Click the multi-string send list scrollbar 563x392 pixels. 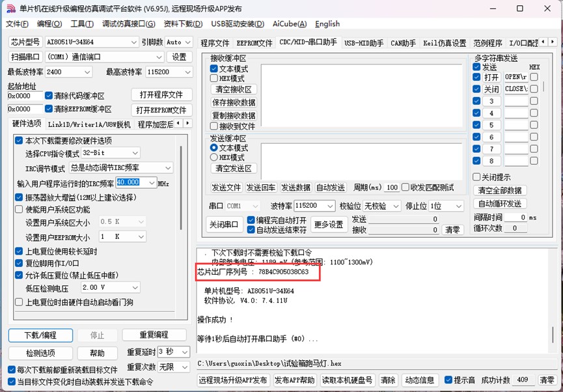(545, 86)
